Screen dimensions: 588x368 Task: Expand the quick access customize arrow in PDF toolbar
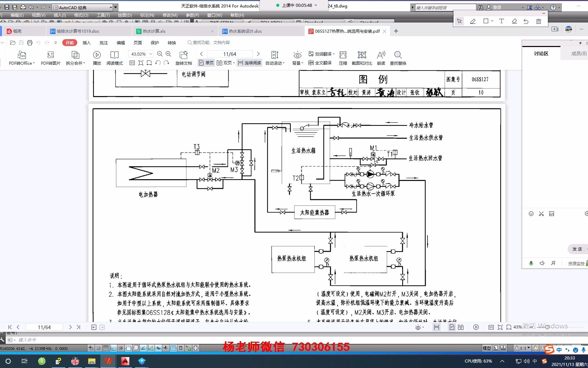point(55,43)
